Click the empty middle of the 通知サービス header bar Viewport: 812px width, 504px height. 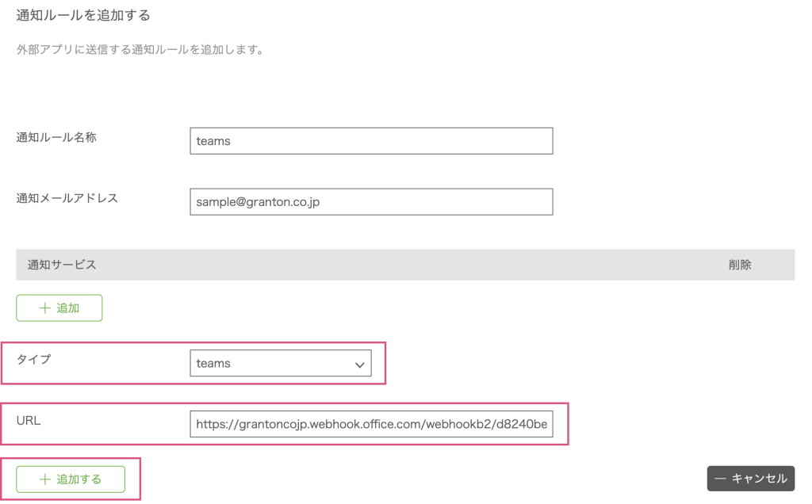(404, 265)
